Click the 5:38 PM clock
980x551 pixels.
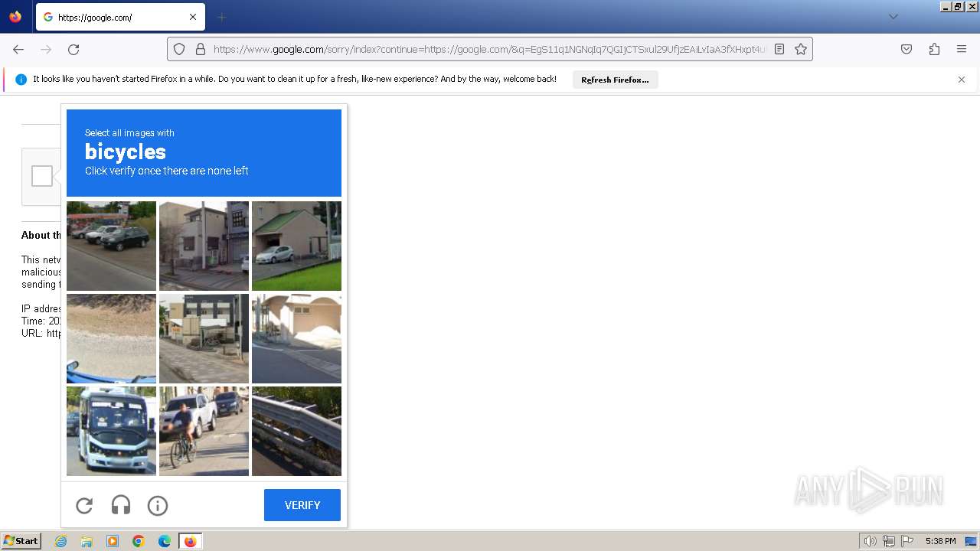pos(940,541)
